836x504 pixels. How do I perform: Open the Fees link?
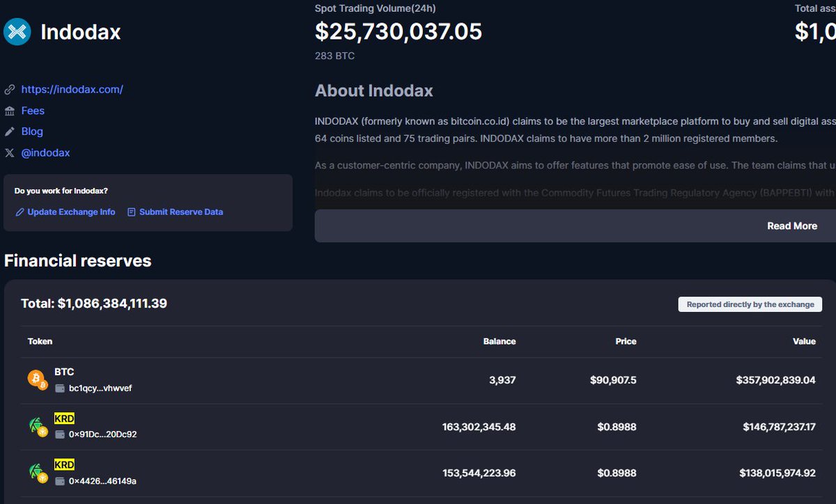coord(33,111)
